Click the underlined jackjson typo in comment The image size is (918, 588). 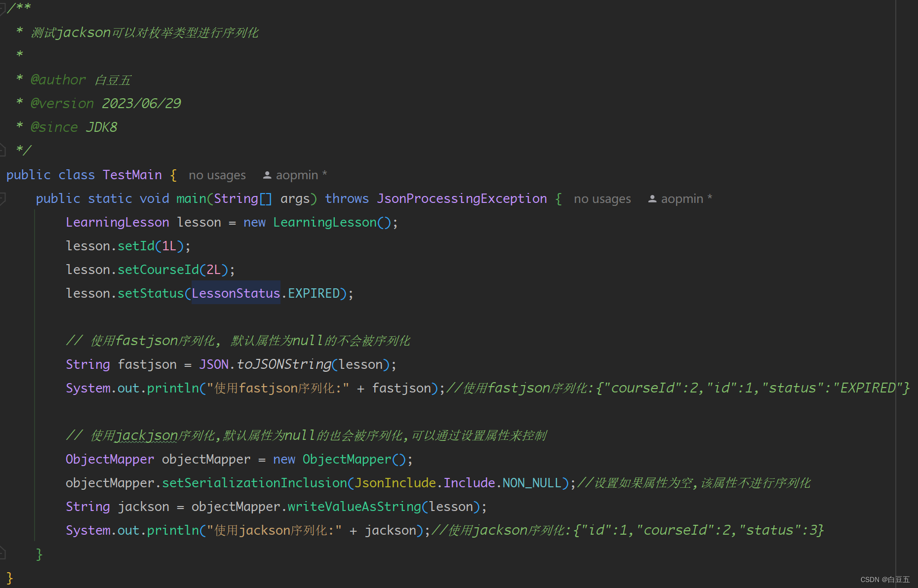(146, 435)
